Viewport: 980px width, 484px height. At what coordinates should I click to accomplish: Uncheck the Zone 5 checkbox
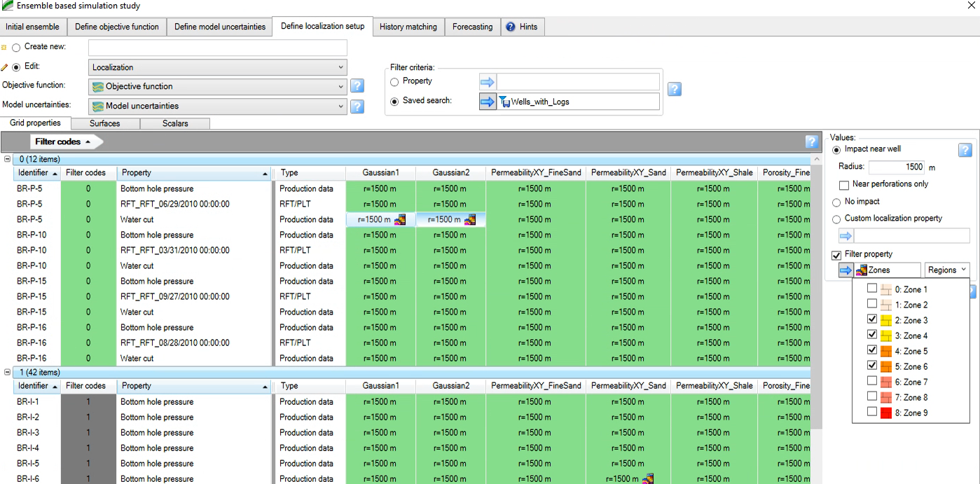[872, 350]
